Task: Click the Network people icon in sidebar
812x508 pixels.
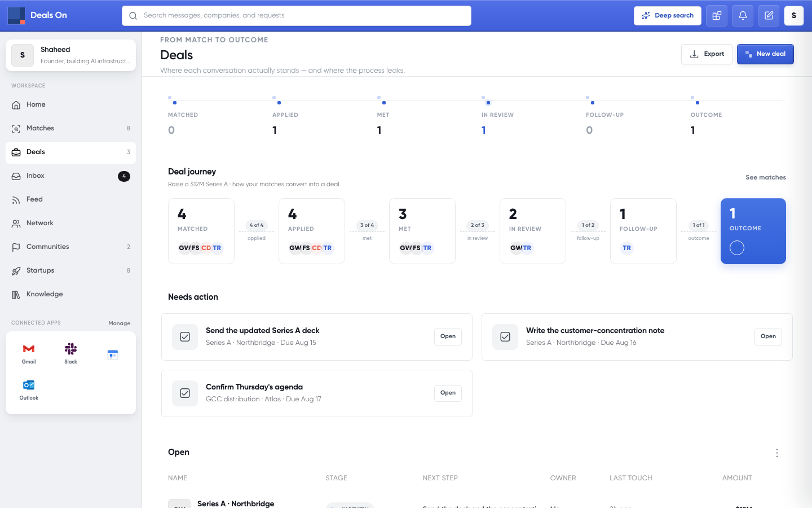Action: point(16,224)
